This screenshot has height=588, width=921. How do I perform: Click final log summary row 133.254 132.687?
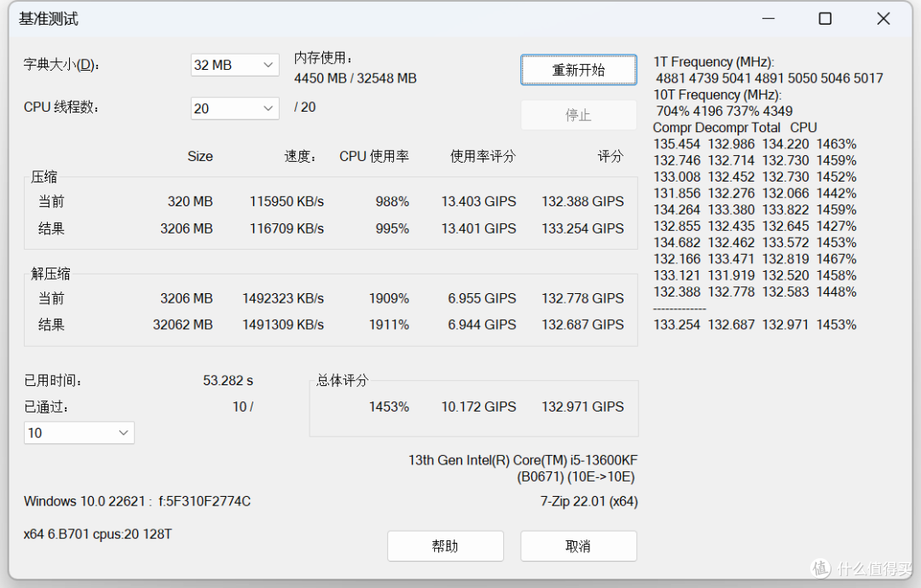click(x=755, y=325)
